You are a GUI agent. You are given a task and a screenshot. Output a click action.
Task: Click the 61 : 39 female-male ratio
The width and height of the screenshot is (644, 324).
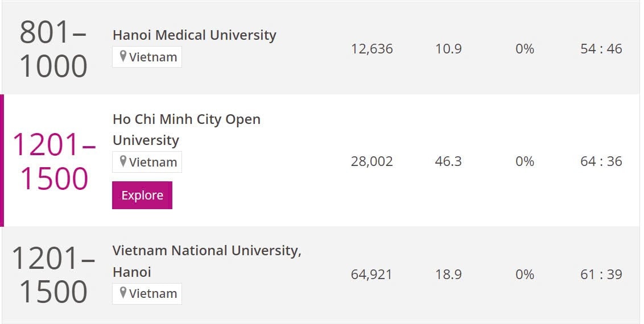[x=601, y=275]
